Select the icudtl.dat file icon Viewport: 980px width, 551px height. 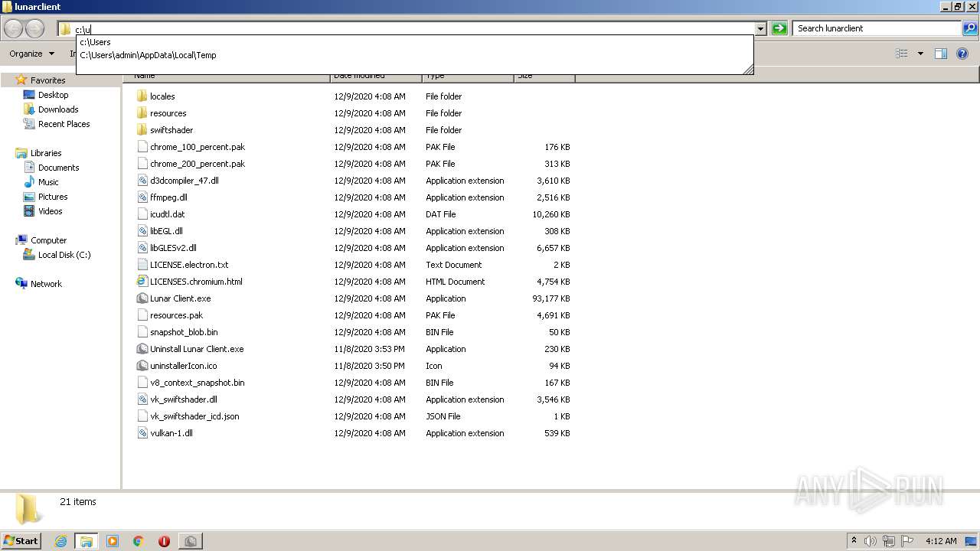142,214
